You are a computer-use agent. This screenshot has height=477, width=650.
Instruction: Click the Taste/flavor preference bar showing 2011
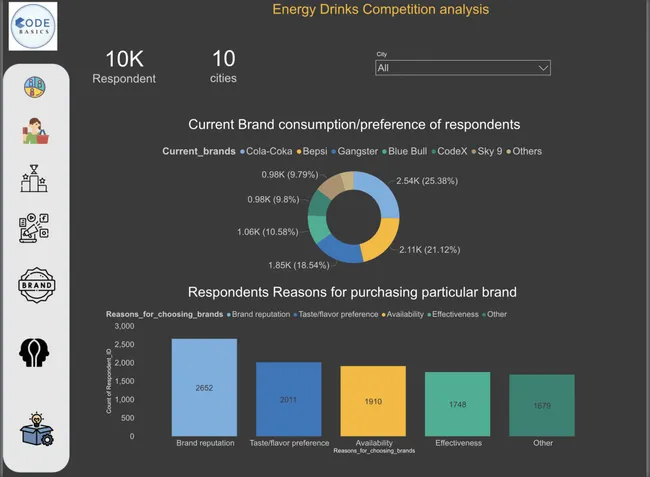pos(289,399)
